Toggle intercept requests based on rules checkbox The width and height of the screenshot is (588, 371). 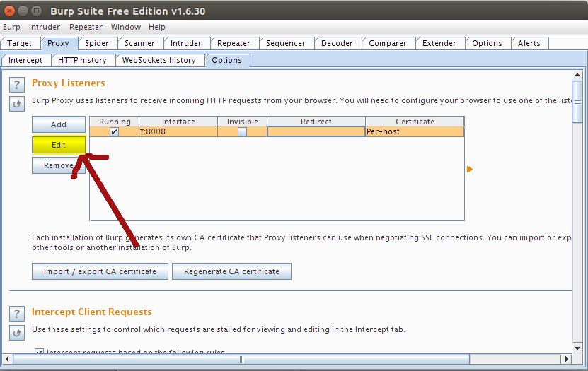[x=39, y=352]
